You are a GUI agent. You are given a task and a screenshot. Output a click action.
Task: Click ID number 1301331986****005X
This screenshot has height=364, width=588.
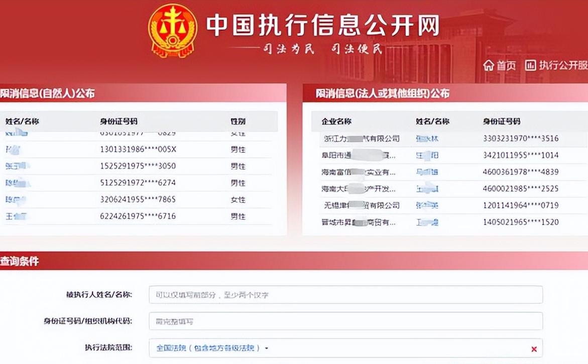(x=138, y=149)
